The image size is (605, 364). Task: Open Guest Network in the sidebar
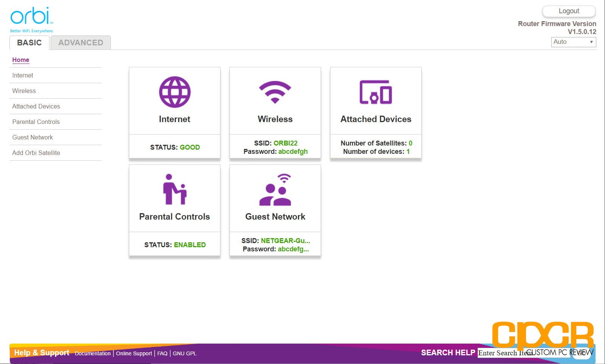pos(33,137)
